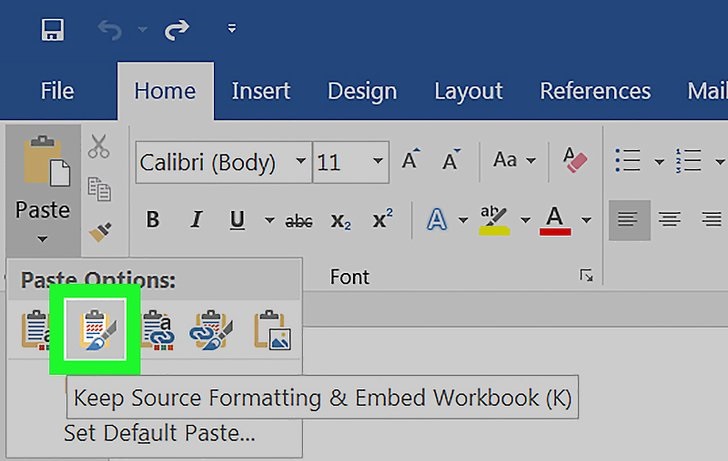Toggle Align Right paragraph alignment
This screenshot has height=461, width=728.
pyautogui.click(x=712, y=220)
